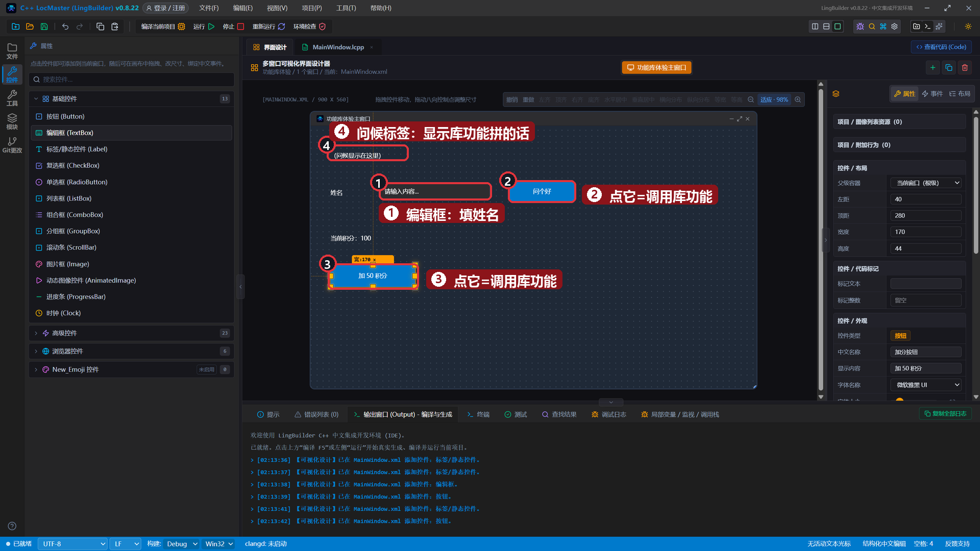The height and width of the screenshot is (551, 980).
Task: Zoom in on the design canvas
Action: [798, 99]
